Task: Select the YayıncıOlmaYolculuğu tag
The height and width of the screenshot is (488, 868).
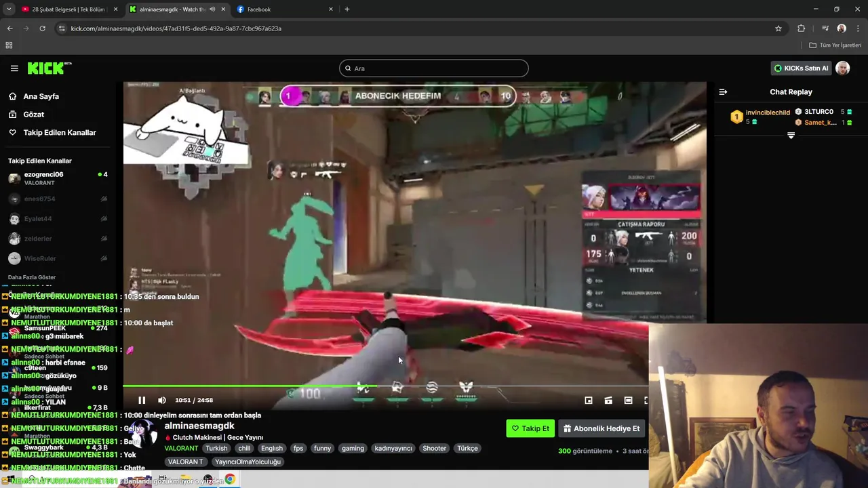Action: pyautogui.click(x=248, y=462)
